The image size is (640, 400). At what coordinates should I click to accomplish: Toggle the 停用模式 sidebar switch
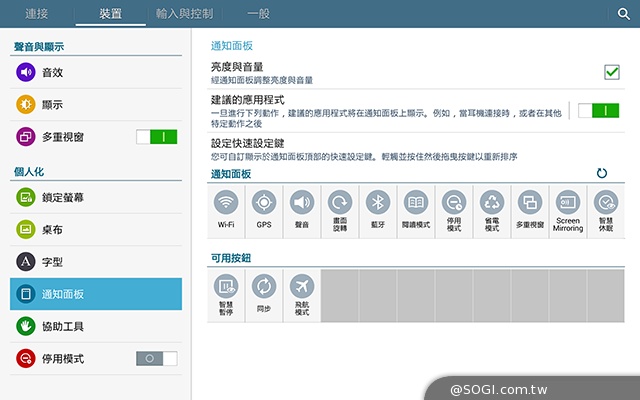(157, 358)
